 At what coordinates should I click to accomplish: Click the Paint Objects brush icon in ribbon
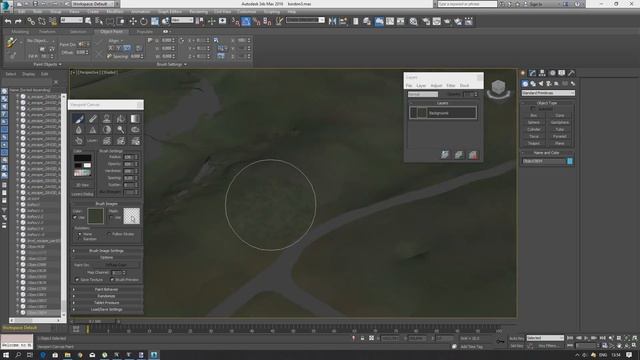(11, 42)
